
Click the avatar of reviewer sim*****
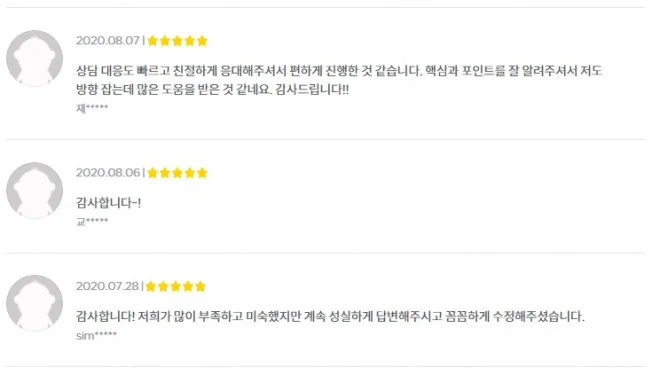35,303
